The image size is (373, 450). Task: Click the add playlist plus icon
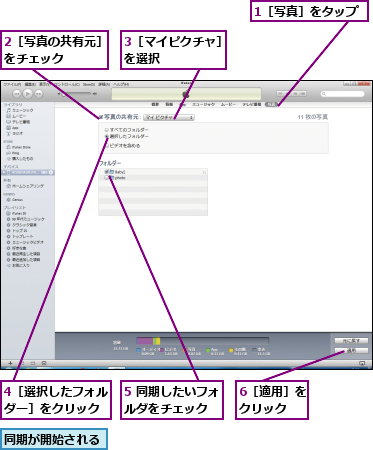click(10, 363)
